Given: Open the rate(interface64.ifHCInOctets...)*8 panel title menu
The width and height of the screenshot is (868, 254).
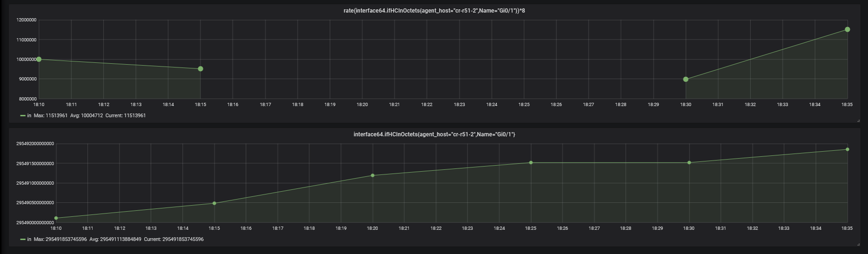Looking at the screenshot, I should 434,11.
